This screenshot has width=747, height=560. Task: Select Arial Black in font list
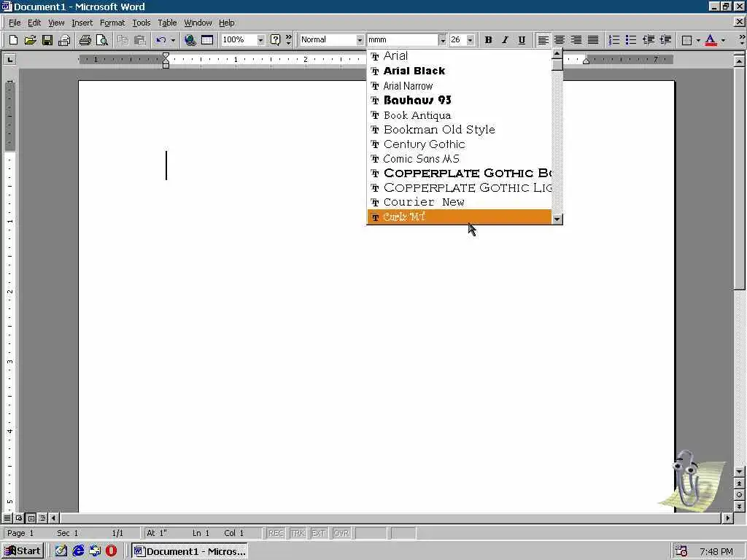[x=460, y=71]
